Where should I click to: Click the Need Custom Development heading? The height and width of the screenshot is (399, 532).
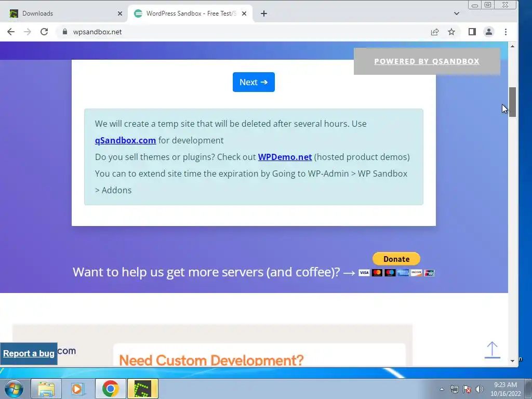[x=211, y=360]
